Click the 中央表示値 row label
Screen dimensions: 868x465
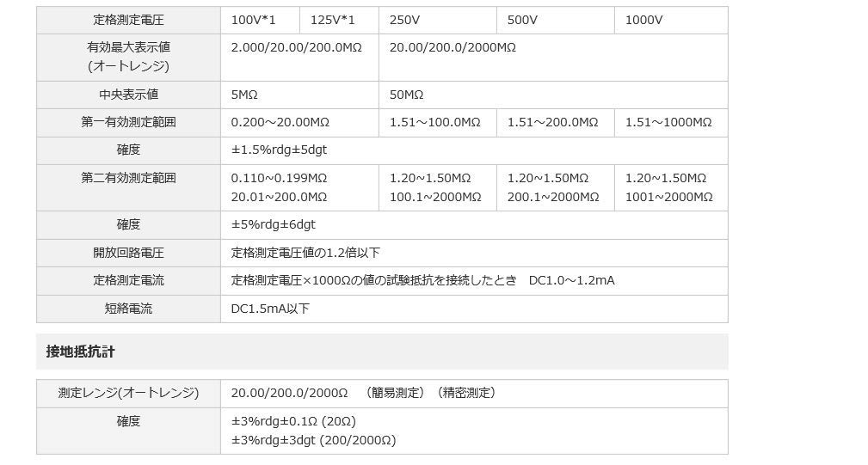click(x=128, y=95)
